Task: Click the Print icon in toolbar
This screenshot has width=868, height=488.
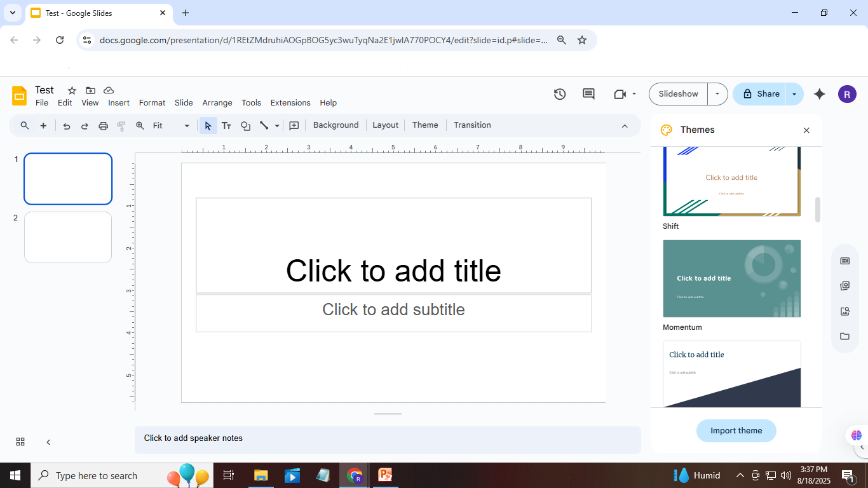Action: (104, 126)
